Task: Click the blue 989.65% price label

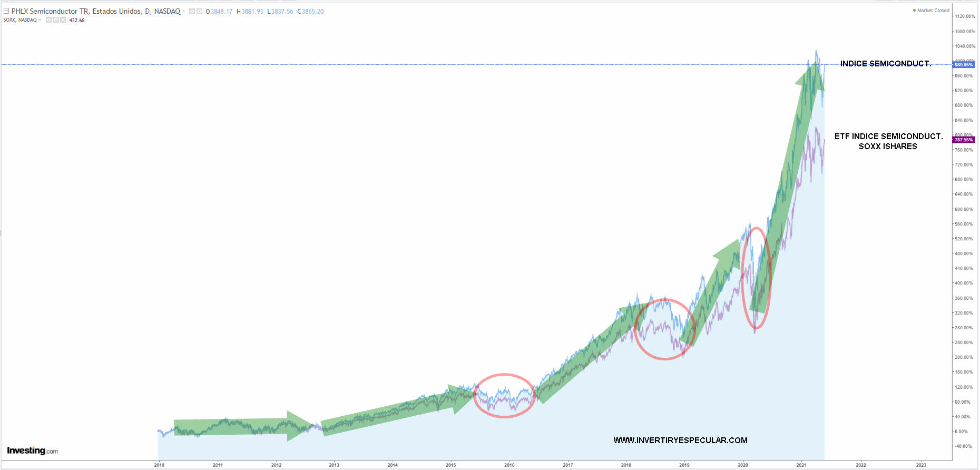Action: point(963,65)
